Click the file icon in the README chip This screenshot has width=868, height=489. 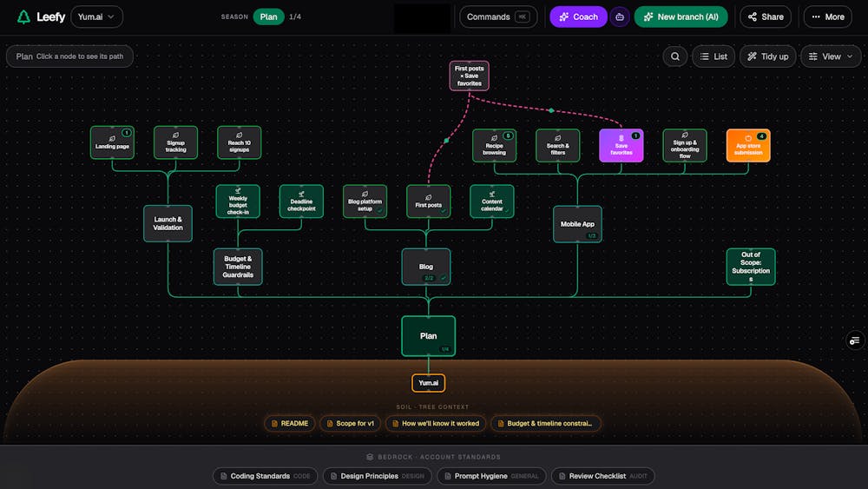point(274,424)
